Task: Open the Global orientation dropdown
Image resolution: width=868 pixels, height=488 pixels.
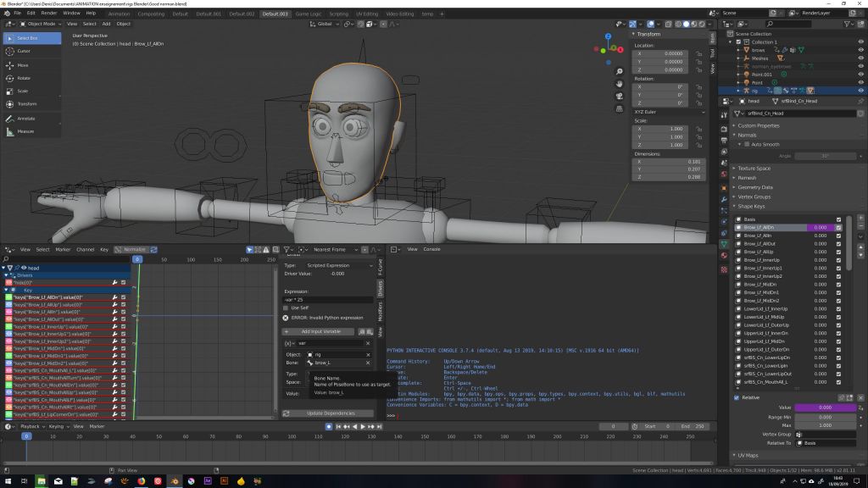Action: tap(323, 25)
